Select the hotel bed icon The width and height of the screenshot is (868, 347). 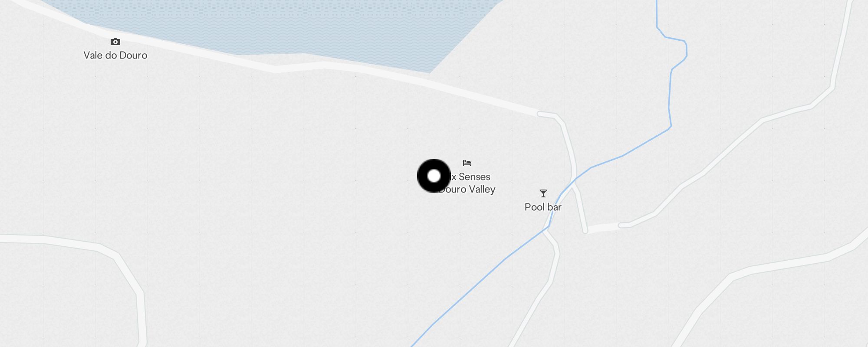(467, 163)
